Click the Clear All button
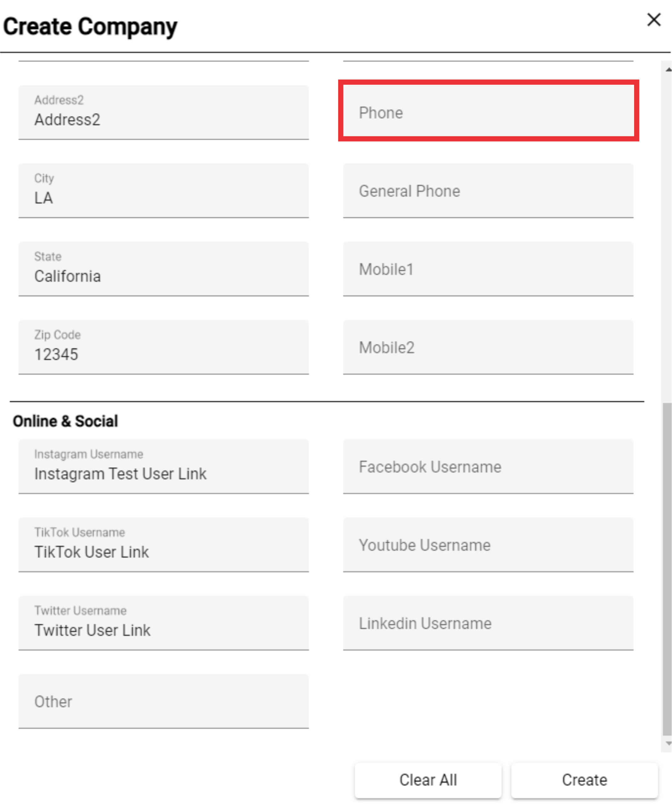The height and width of the screenshot is (808, 672). pos(428,780)
